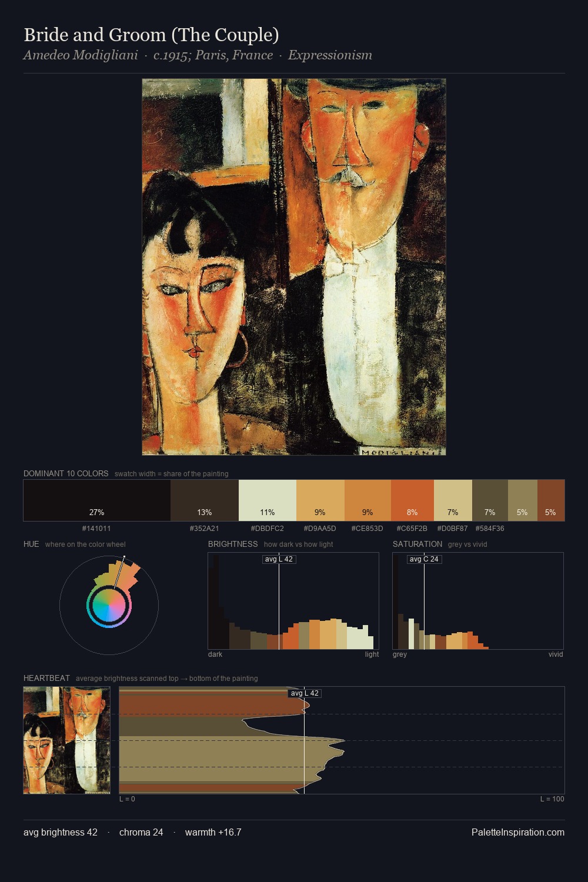Click the L = 0 axis label
588x882 pixels.
(x=127, y=799)
